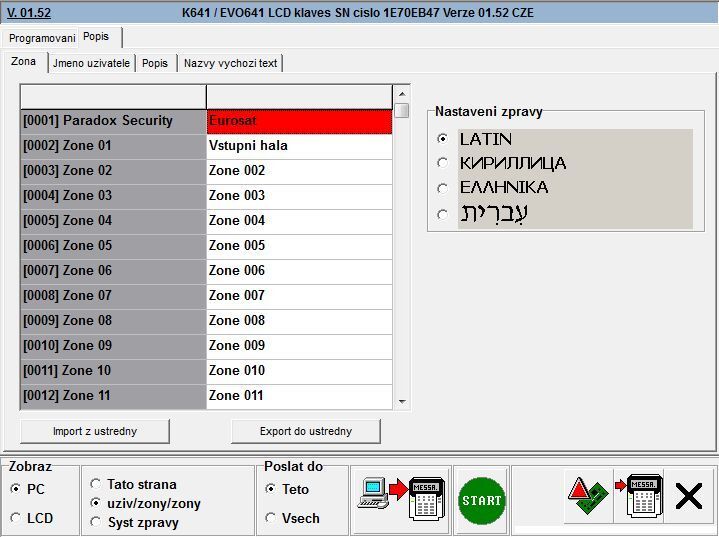Switch to Jmeno uzivatele tab
The height and width of the screenshot is (537, 719).
click(x=91, y=63)
